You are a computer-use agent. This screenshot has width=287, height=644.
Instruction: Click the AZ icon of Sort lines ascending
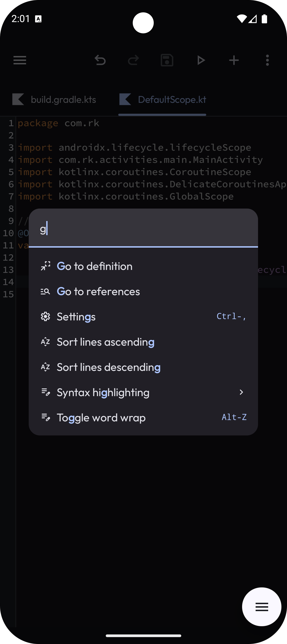(x=45, y=342)
